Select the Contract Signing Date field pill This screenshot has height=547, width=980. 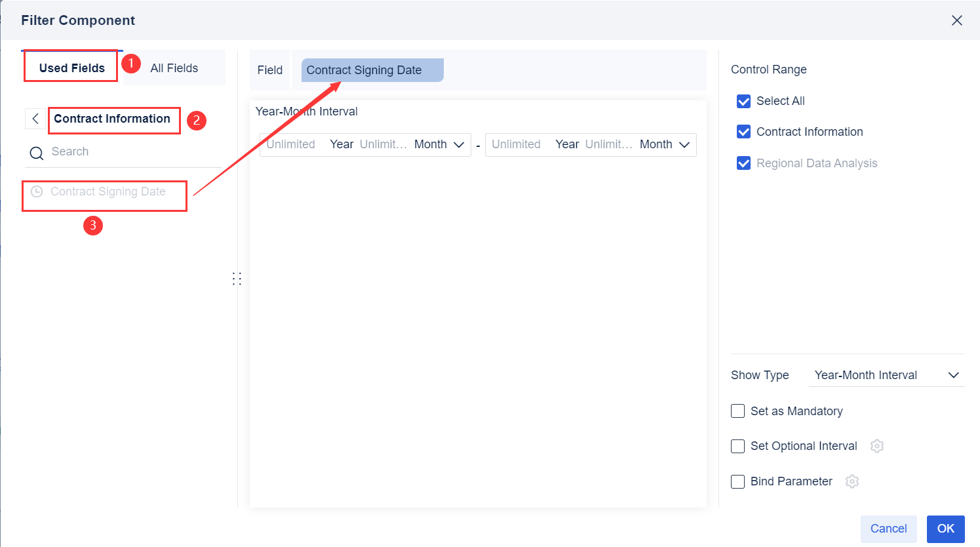pos(372,70)
